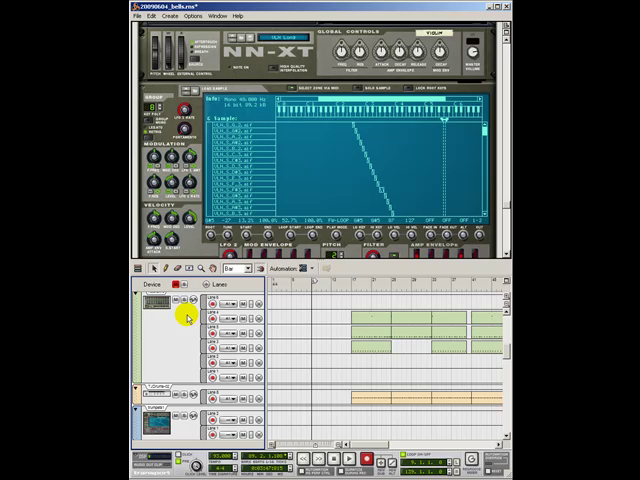The image size is (640, 480).
Task: Click the Fast Forward transport button
Action: (x=318, y=459)
